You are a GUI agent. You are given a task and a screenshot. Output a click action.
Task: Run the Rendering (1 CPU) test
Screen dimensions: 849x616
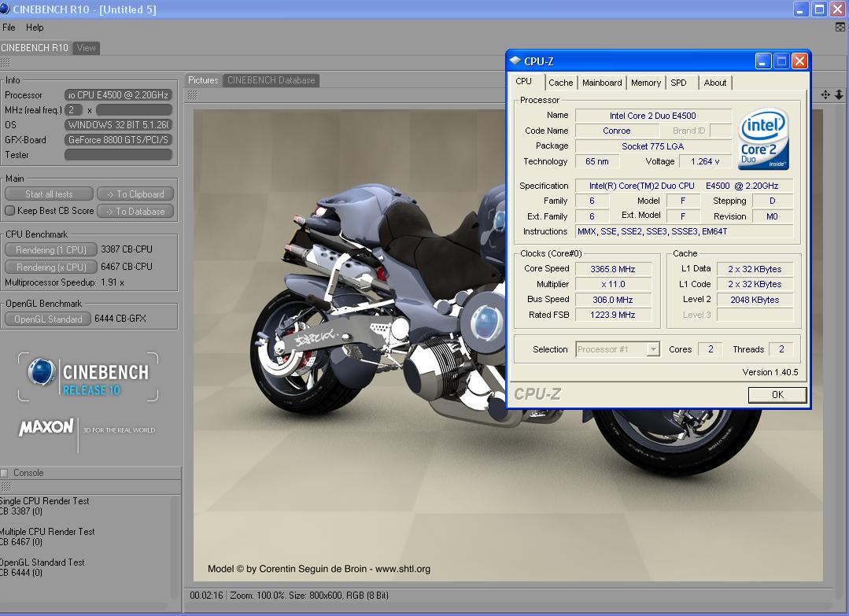click(x=51, y=249)
